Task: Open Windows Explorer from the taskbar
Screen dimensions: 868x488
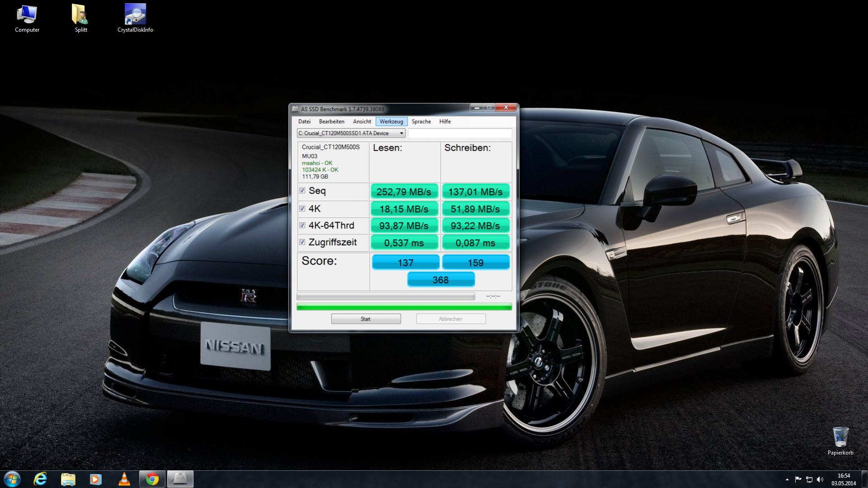Action: click(68, 479)
